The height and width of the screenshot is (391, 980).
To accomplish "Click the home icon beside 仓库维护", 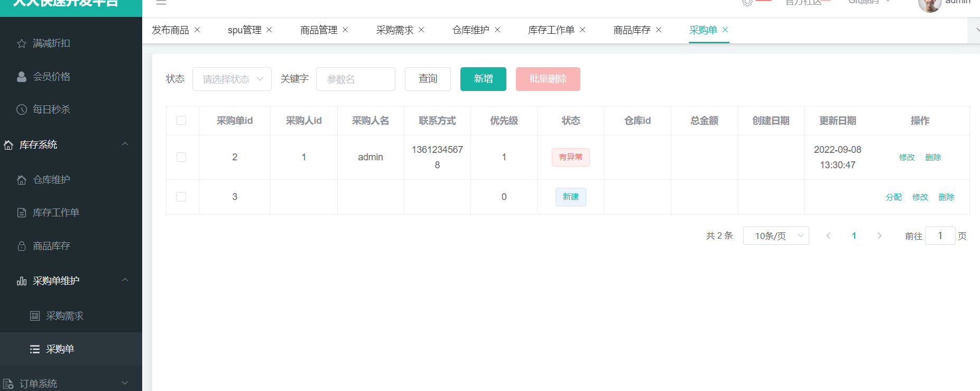I will pyautogui.click(x=22, y=180).
